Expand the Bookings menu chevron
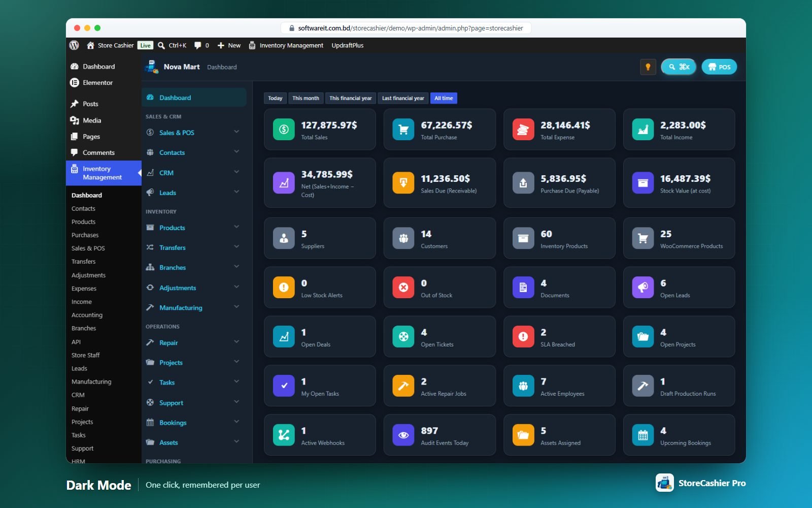 [236, 422]
